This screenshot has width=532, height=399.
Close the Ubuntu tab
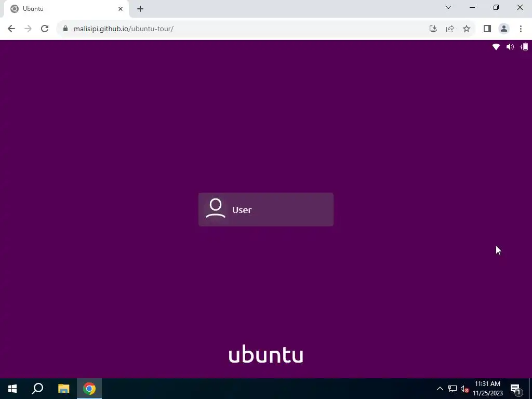(x=121, y=9)
